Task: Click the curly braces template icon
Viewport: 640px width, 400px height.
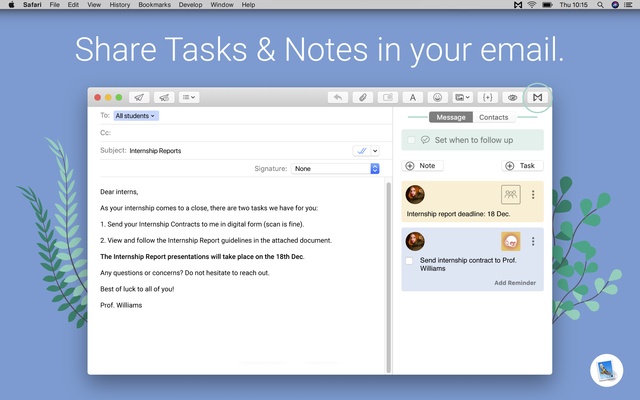Action: point(487,97)
